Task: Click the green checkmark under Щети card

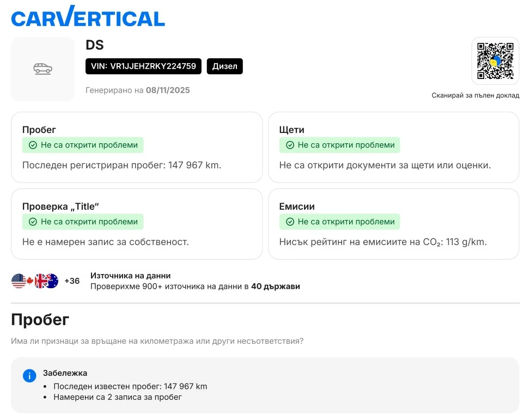Action: coord(290,145)
